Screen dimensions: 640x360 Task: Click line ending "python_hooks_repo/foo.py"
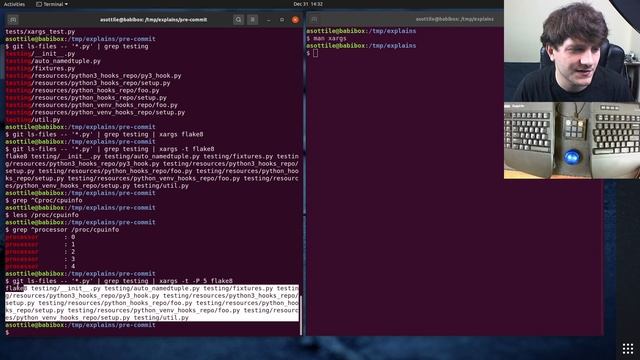[82, 90]
